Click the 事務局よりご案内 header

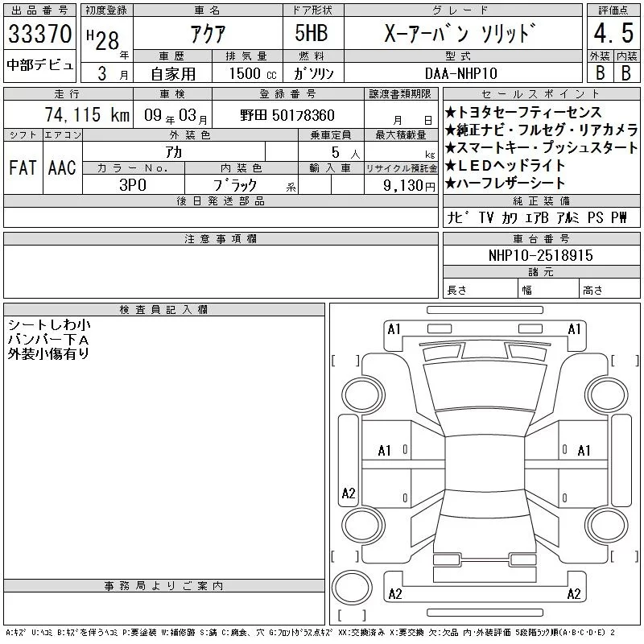pyautogui.click(x=164, y=586)
